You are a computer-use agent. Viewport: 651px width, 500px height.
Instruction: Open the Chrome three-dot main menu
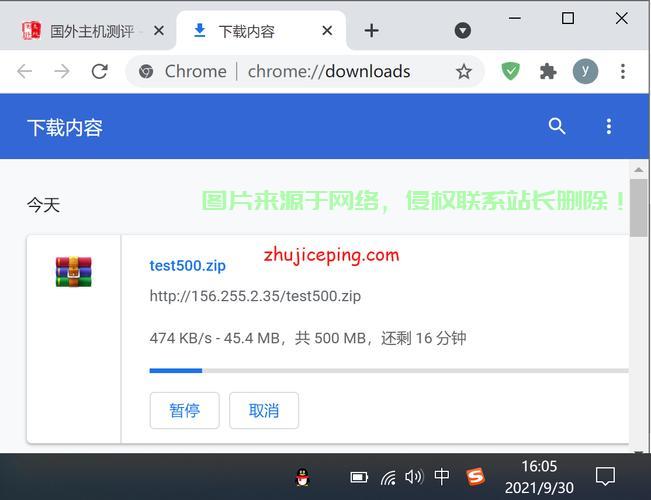[x=623, y=71]
